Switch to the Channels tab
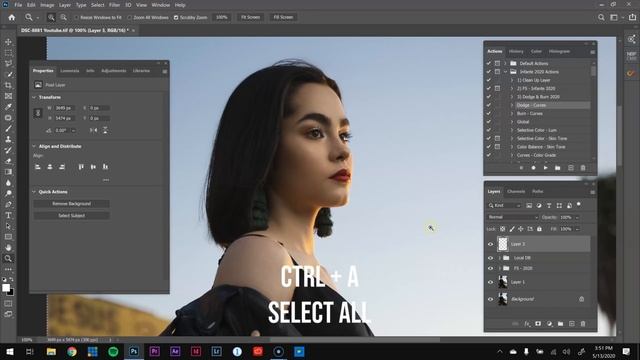The image size is (640, 360). coord(516,191)
